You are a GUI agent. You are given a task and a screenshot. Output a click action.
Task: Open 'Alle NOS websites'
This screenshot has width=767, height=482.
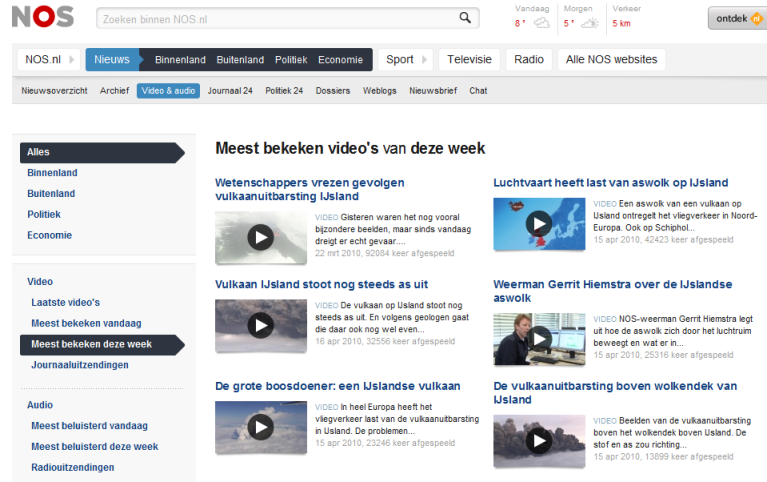pyautogui.click(x=611, y=60)
